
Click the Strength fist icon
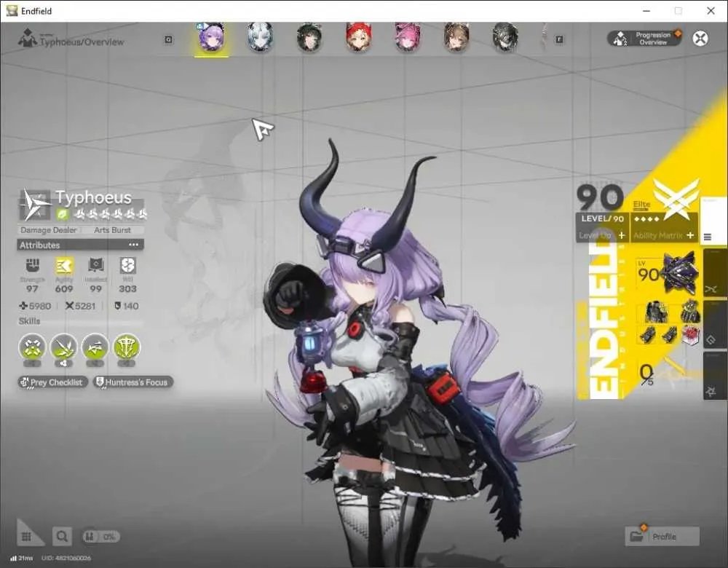click(x=32, y=266)
